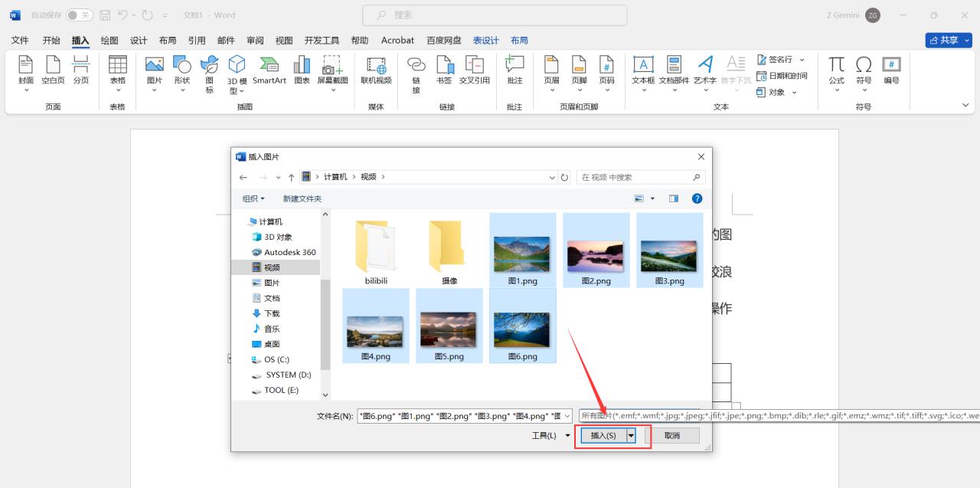
Task: Open the Shapes (形状) gallery
Action: (182, 70)
